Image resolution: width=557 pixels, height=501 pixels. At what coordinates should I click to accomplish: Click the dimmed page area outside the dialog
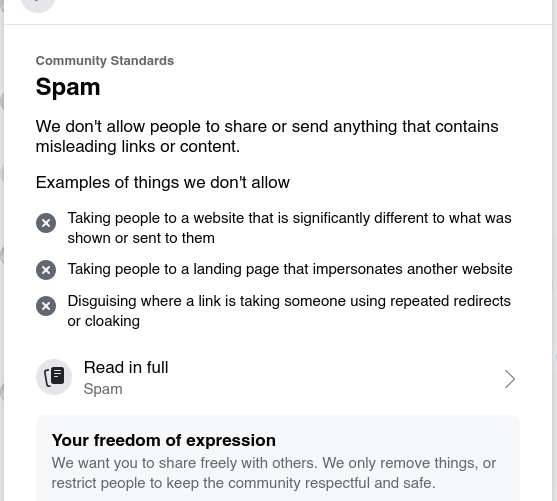click(555, 249)
